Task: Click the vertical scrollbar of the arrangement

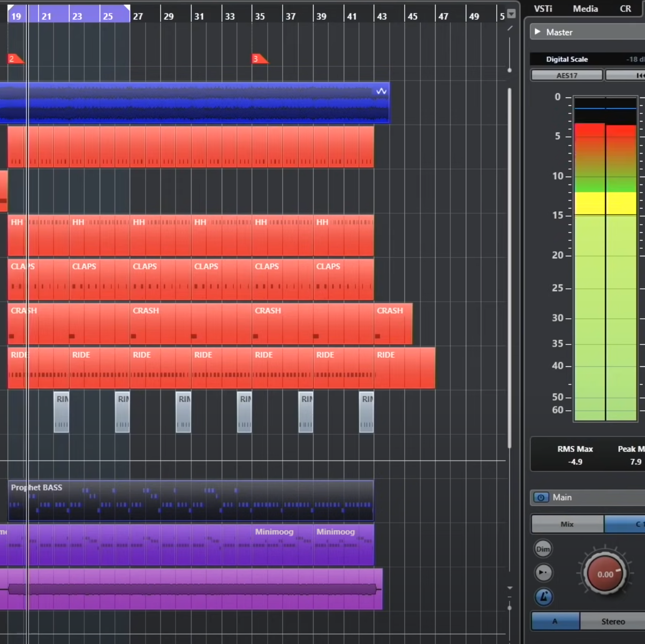Action: pyautogui.click(x=510, y=269)
